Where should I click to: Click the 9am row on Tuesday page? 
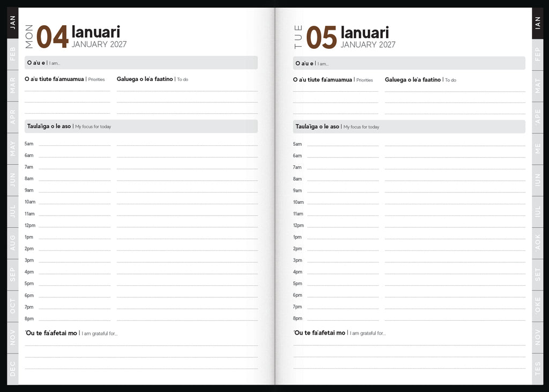[x=409, y=190]
